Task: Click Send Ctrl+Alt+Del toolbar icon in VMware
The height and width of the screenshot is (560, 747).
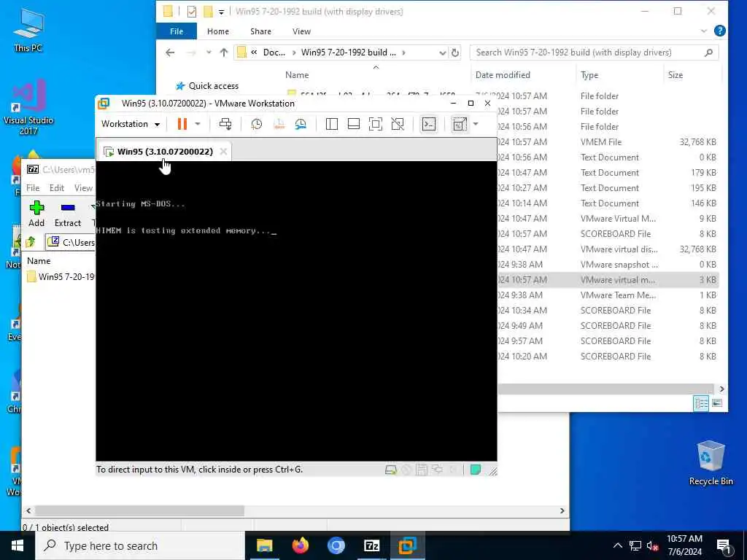Action: pyautogui.click(x=225, y=124)
